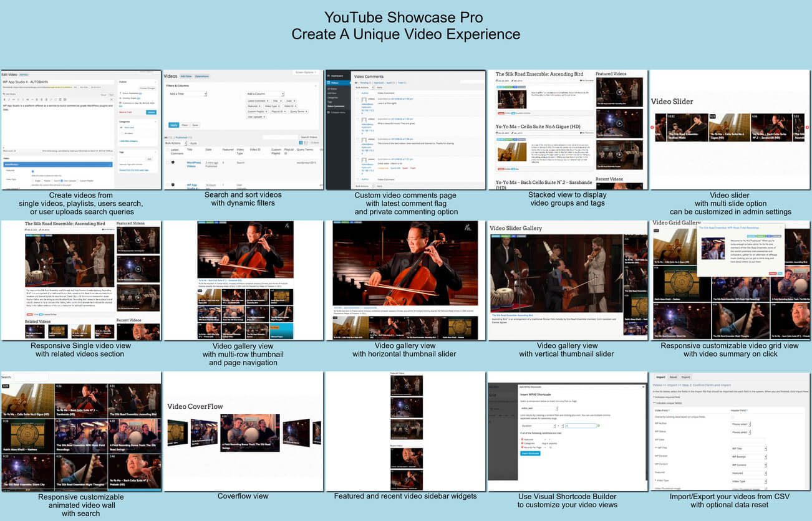The image size is (812, 521).
Task: Enable the overwrite existing data checkbox in Import step
Action: point(732,417)
